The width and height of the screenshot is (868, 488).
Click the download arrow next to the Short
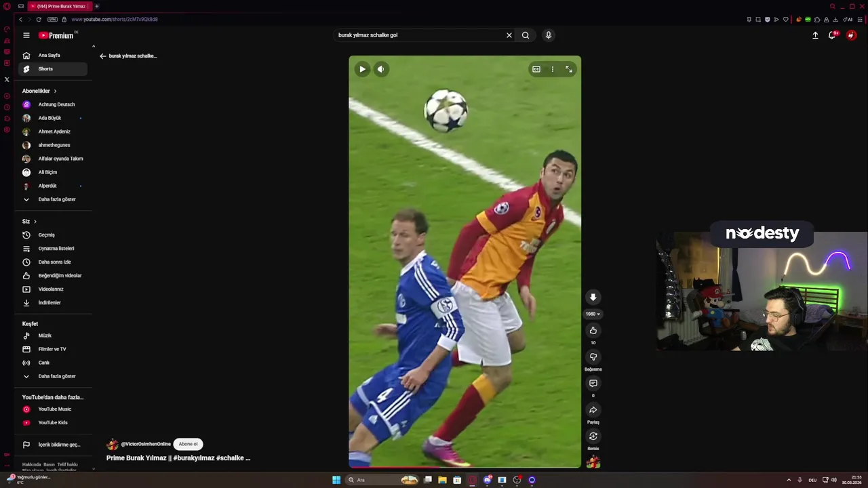(x=593, y=298)
